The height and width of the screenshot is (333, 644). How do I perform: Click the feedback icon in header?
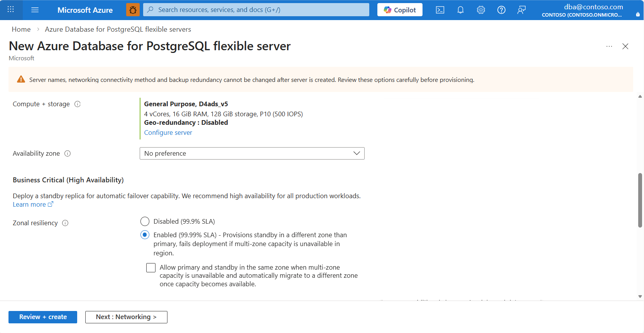pos(521,10)
